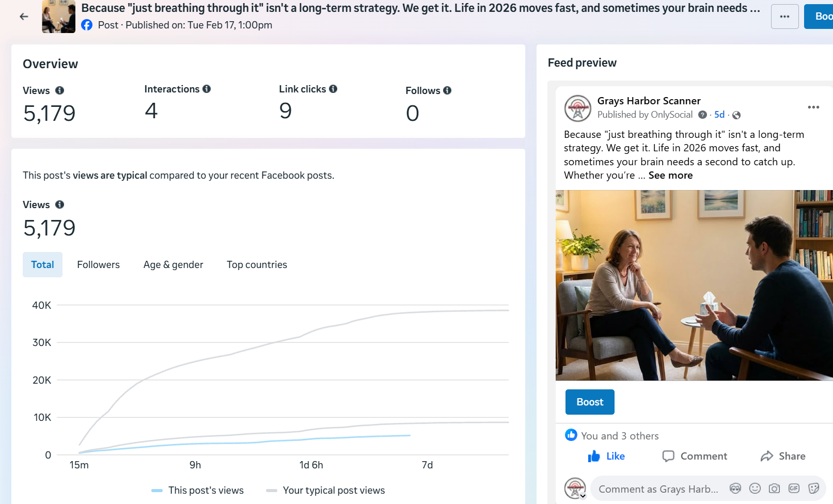Click the Boost button under the post image
Viewport: 833px width, 504px height.
click(x=590, y=402)
